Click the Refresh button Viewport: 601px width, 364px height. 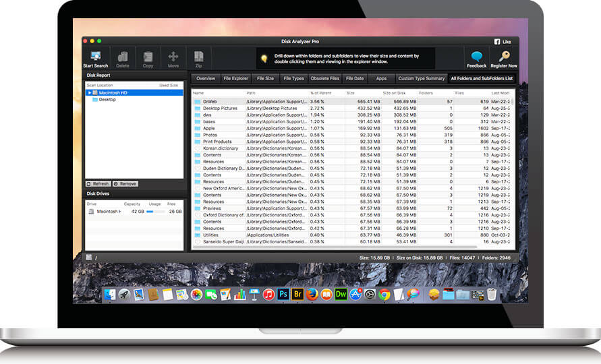pos(98,184)
